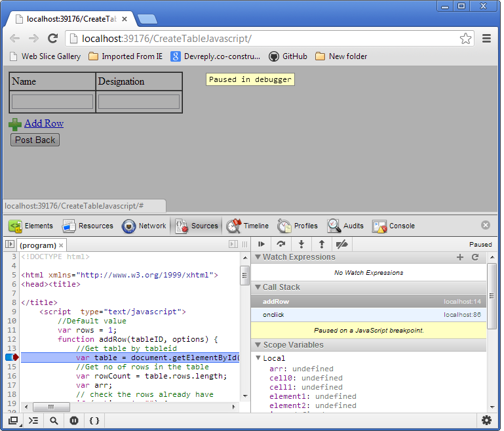Collapse the Scope Variables section
The image size is (504, 431).
pyautogui.click(x=258, y=345)
